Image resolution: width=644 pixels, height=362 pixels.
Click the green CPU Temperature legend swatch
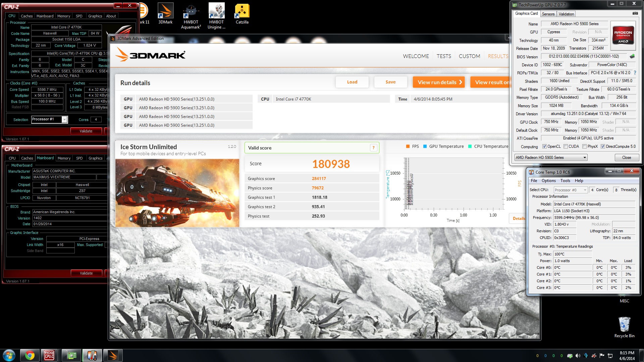[x=470, y=146]
